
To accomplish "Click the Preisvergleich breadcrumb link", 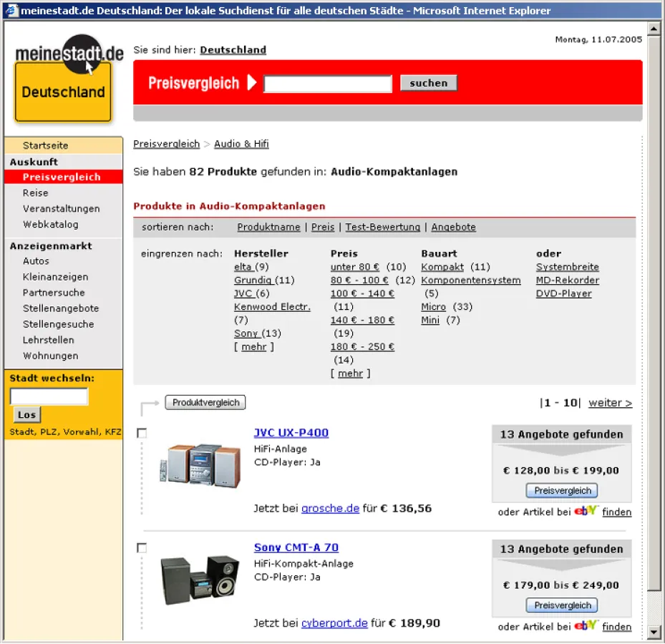I will tap(166, 144).
